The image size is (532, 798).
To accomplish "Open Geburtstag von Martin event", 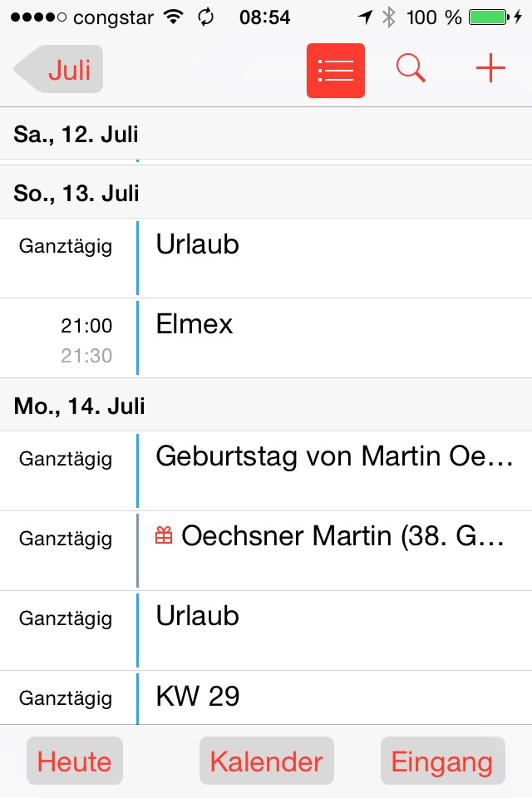I will [x=332, y=470].
